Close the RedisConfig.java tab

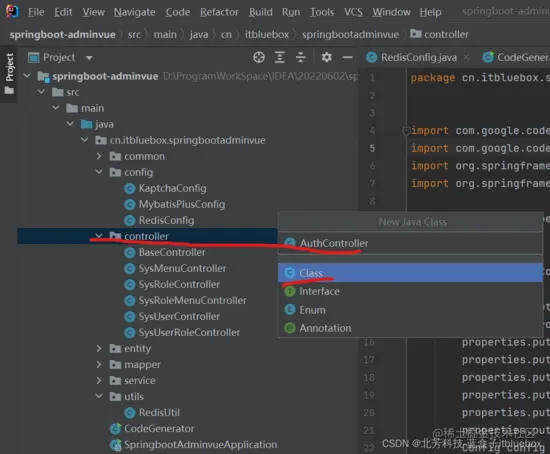pyautogui.click(x=466, y=57)
